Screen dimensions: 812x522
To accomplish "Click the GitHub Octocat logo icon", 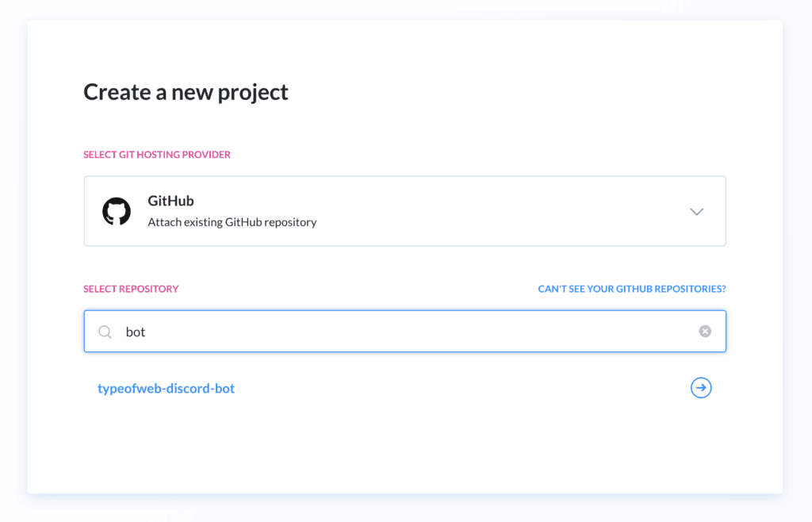I will [117, 211].
